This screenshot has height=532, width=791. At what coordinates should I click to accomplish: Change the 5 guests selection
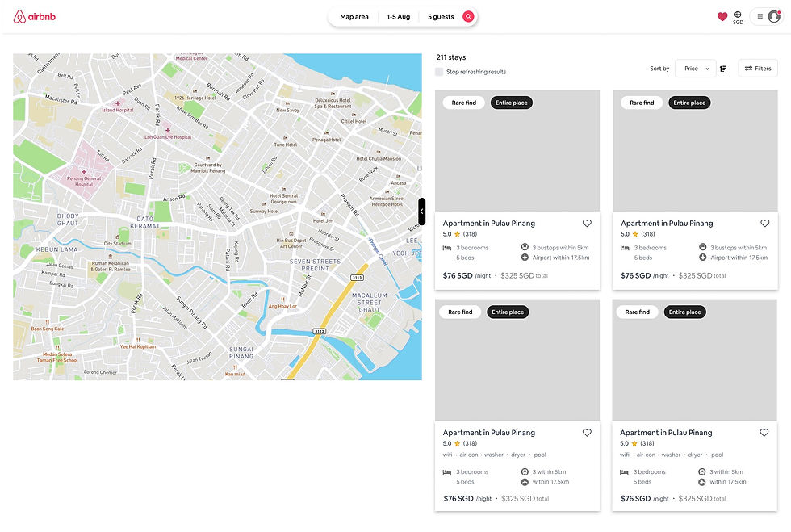click(441, 17)
